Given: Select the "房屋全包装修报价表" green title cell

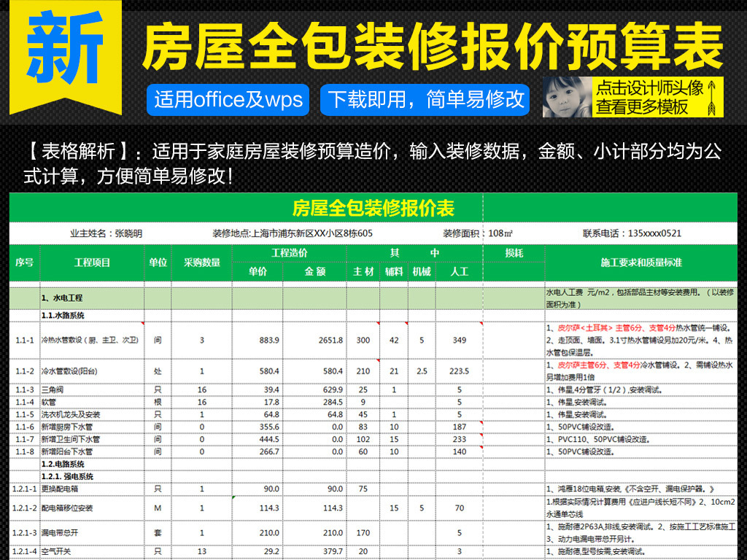Looking at the screenshot, I should pyautogui.click(x=373, y=209).
